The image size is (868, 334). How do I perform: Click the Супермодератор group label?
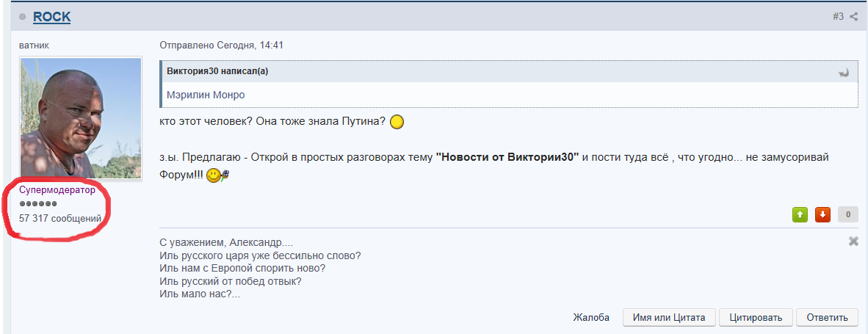coord(57,190)
